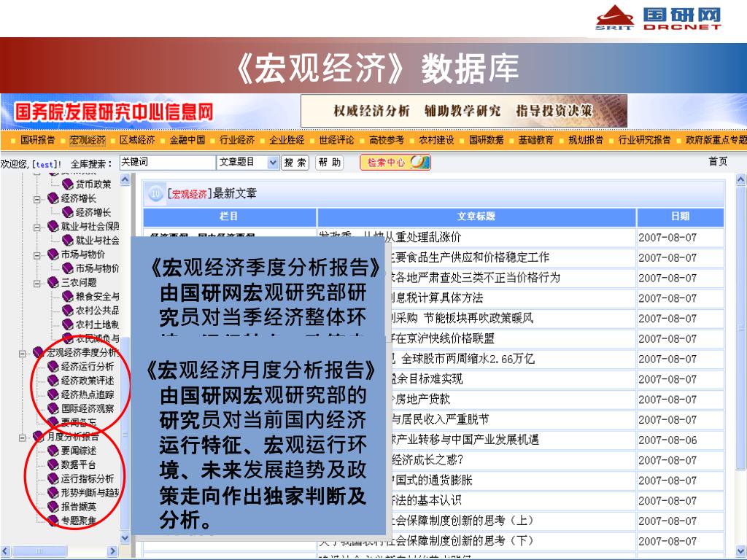This screenshot has width=747, height=560.
Task: Click the 权威经济分析 banner image
Action: [x=463, y=111]
